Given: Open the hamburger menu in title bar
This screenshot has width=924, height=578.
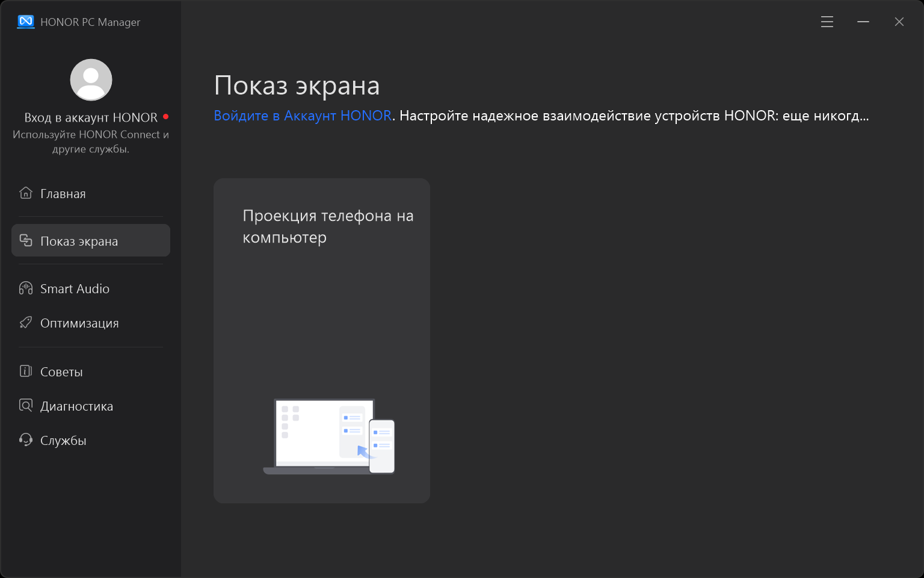Looking at the screenshot, I should (x=827, y=22).
